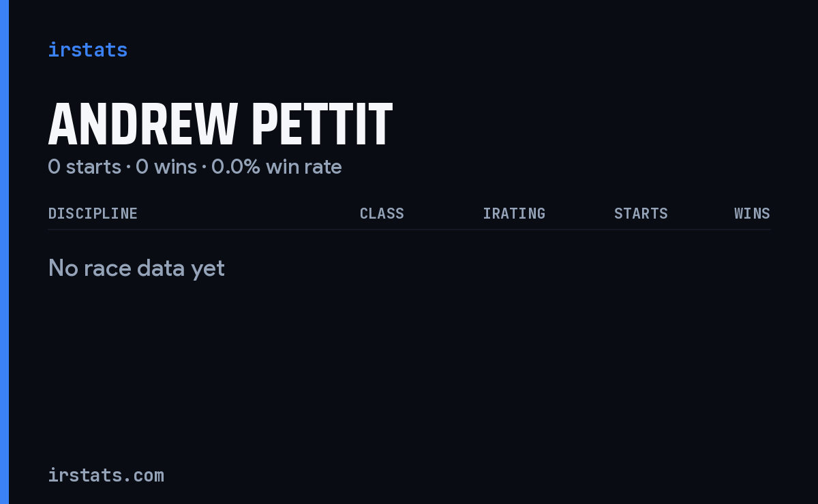Viewport: 818px width, 504px height.
Task: Open the irstats.com footer link
Action: [x=106, y=475]
